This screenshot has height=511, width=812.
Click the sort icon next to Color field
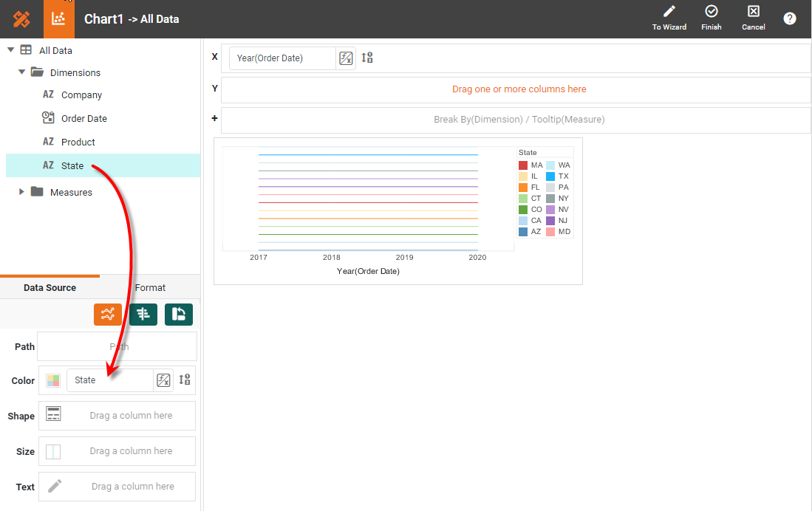click(x=185, y=380)
